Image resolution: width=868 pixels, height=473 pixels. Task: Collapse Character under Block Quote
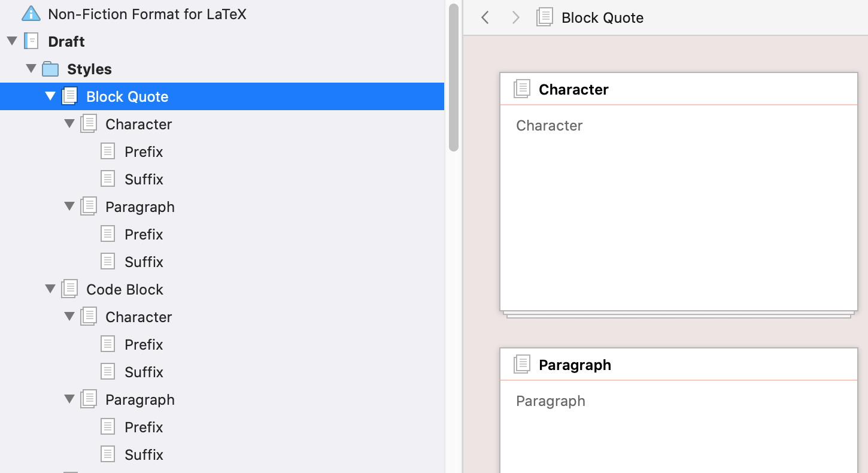[69, 124]
